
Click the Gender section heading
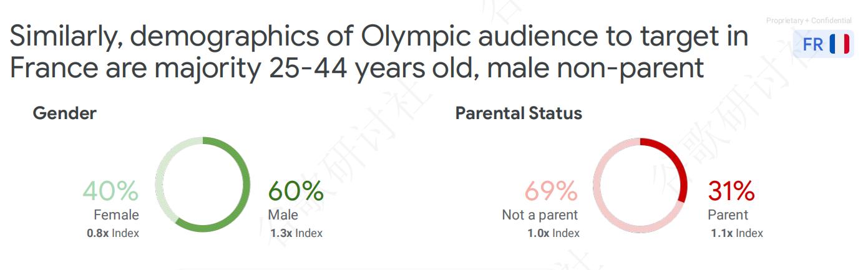coord(64,113)
